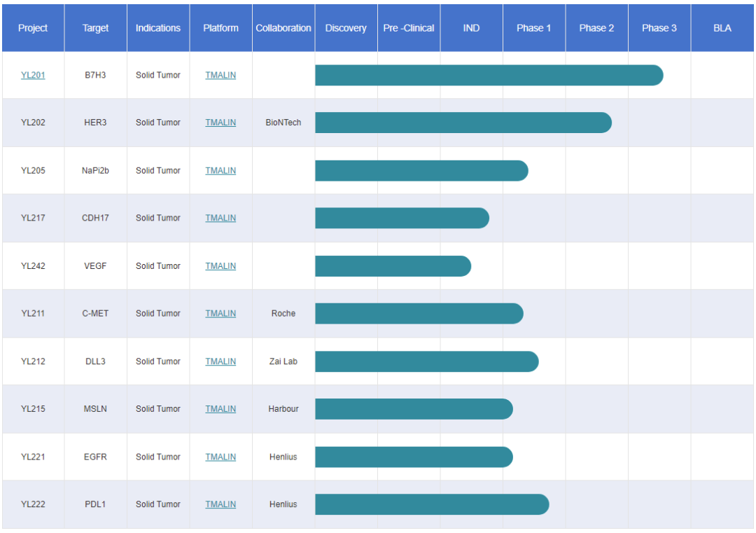The image size is (756, 533).
Task: Click the Phase 3 column header
Action: click(659, 28)
